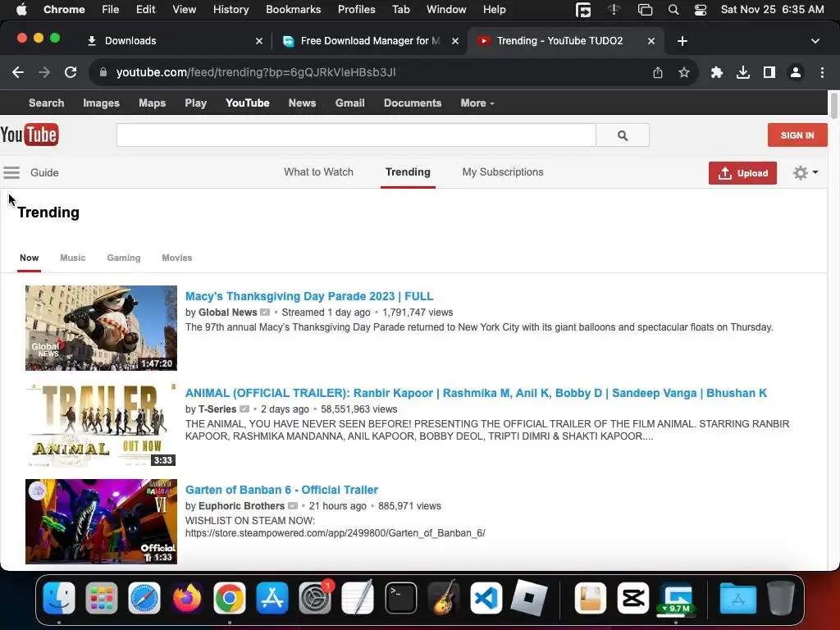Click the page vertical scrollbar thumb
Image resolution: width=840 pixels, height=630 pixels.
point(834,106)
